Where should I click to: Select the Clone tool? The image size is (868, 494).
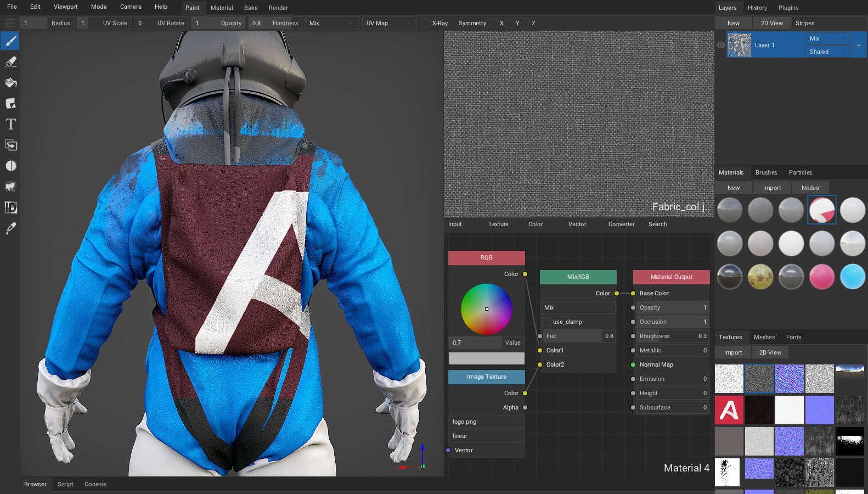click(x=10, y=145)
